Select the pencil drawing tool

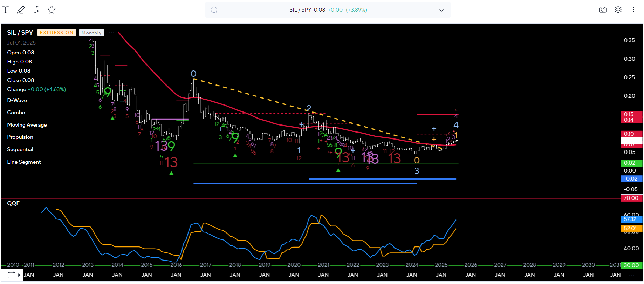point(21,10)
